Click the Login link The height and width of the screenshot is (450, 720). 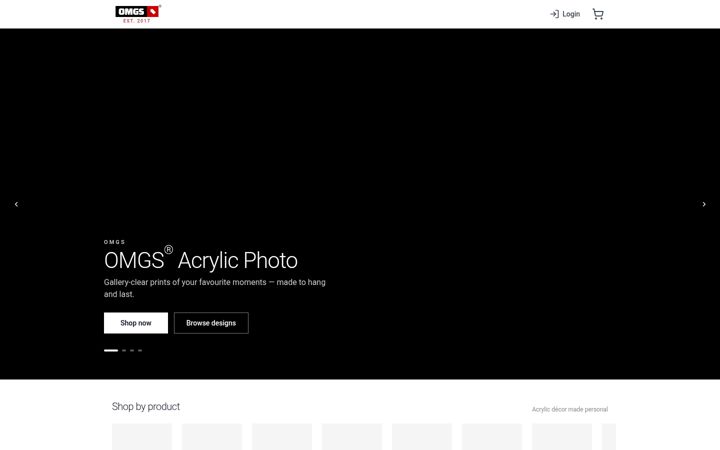tap(565, 14)
